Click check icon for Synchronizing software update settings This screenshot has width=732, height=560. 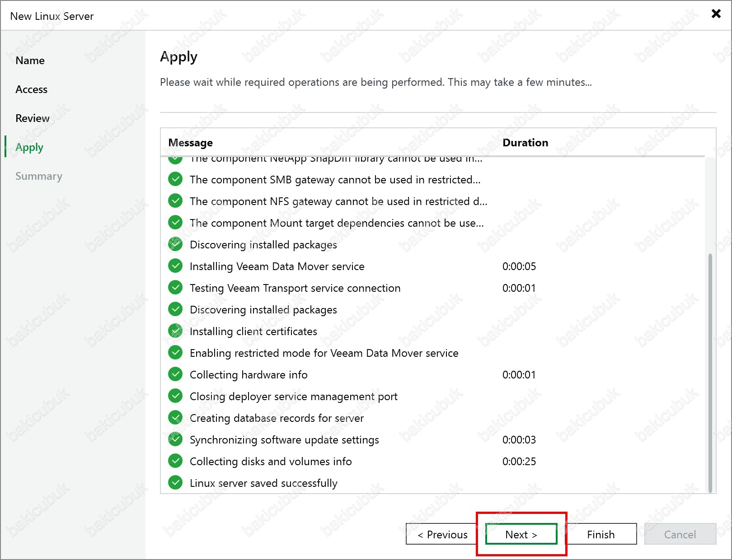tap(175, 439)
